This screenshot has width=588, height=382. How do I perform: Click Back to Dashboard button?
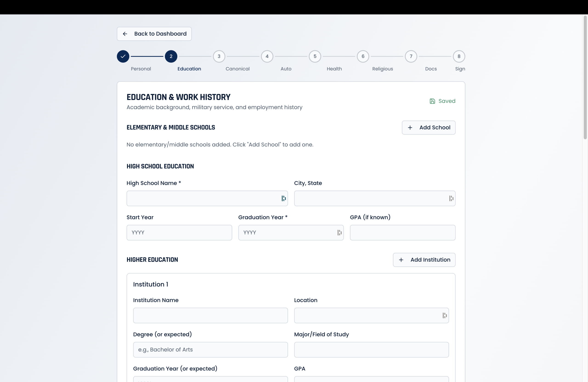point(154,34)
